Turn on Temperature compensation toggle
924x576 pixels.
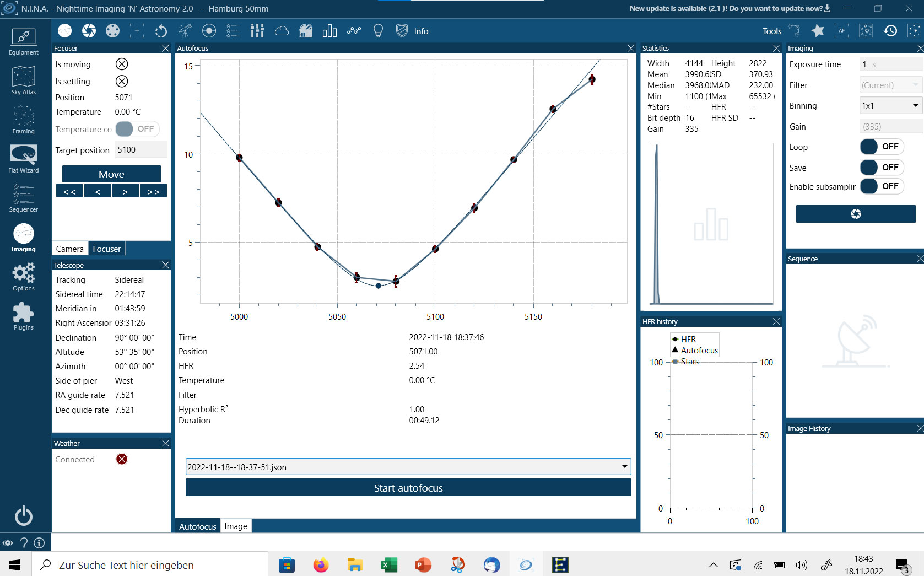137,129
